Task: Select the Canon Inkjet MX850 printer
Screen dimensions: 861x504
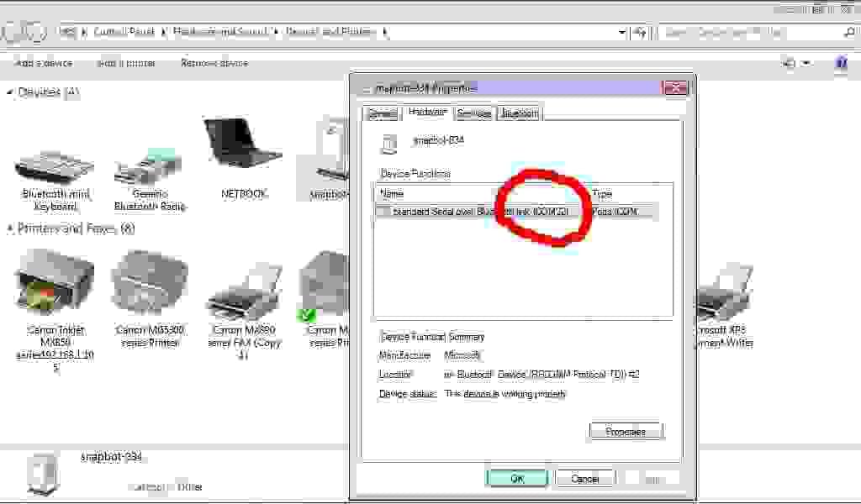Action: [55, 310]
